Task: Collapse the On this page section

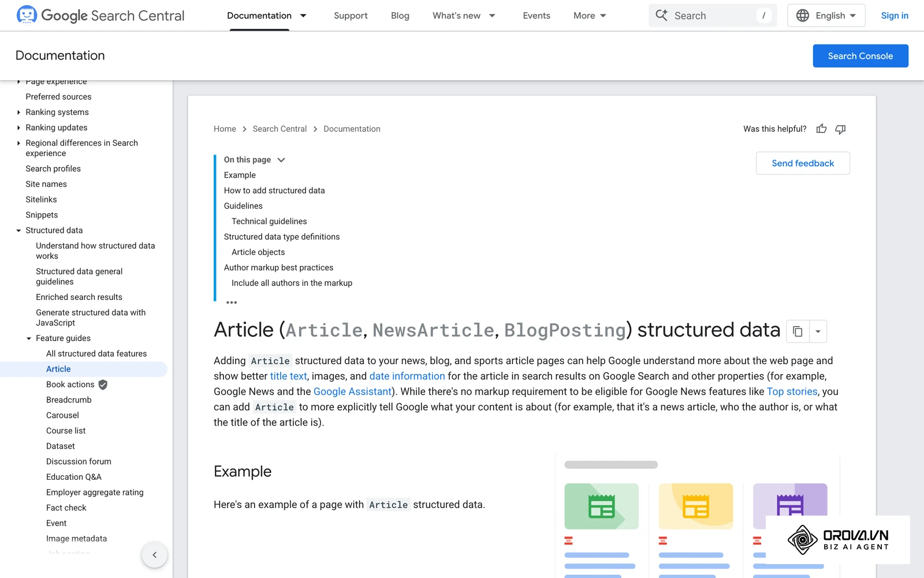Action: click(281, 160)
